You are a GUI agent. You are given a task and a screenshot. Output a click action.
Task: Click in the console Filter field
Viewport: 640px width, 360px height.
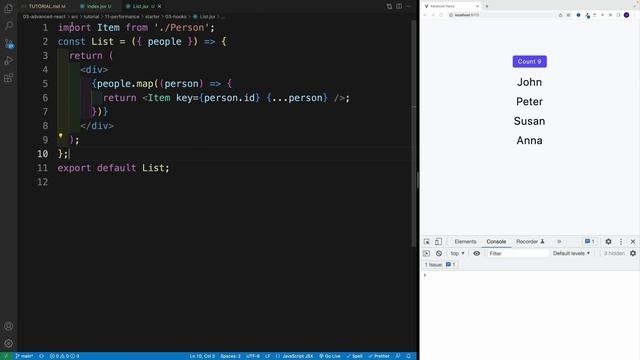(x=517, y=253)
